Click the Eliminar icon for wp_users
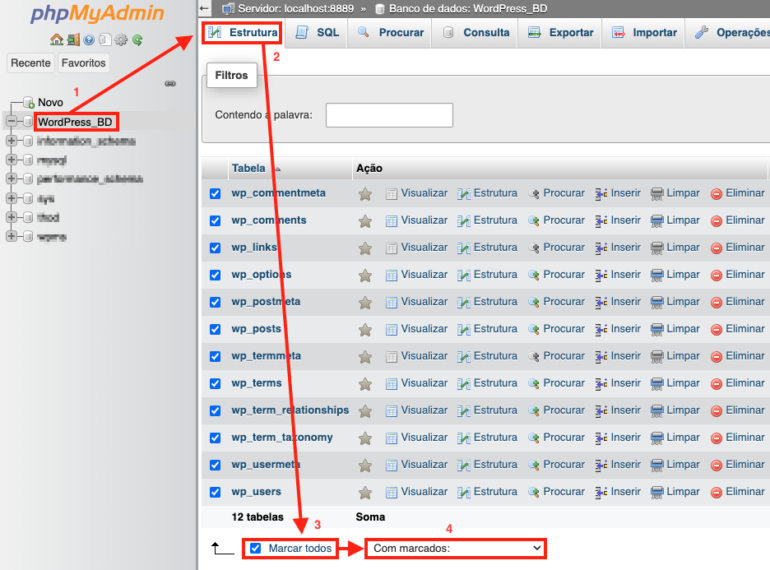This screenshot has width=770, height=570. 716,492
